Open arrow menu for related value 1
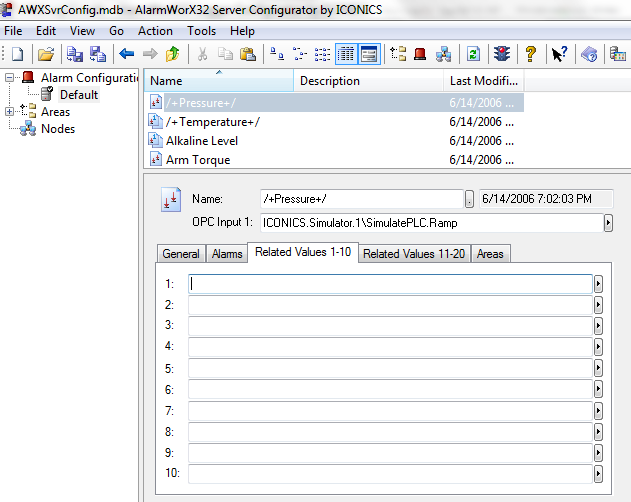The height and width of the screenshot is (502, 631). (598, 284)
